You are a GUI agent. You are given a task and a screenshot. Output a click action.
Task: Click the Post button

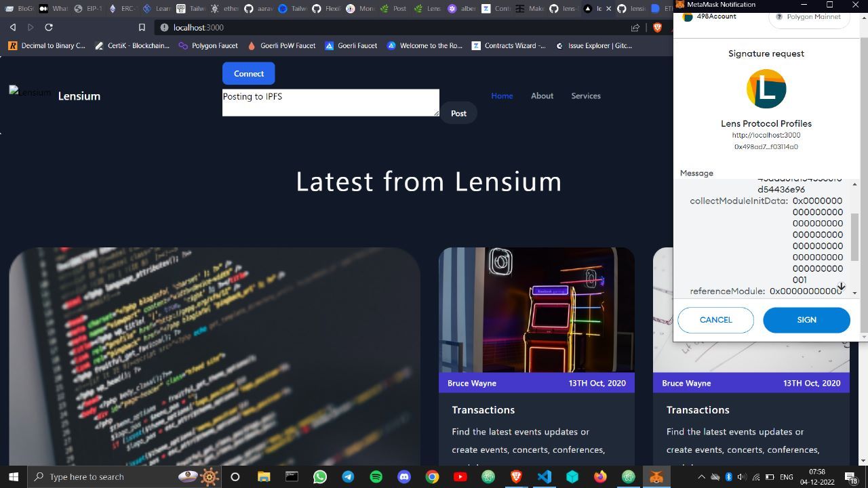click(458, 113)
